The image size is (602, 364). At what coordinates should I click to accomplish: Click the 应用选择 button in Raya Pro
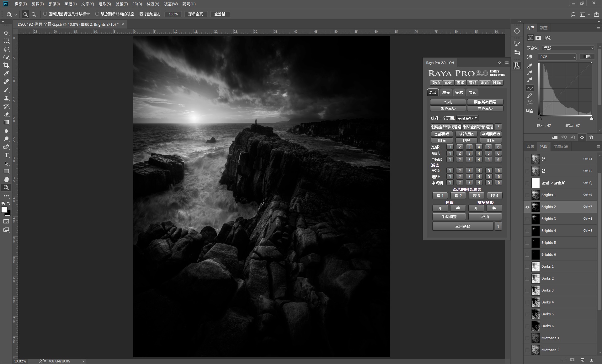[x=463, y=226]
